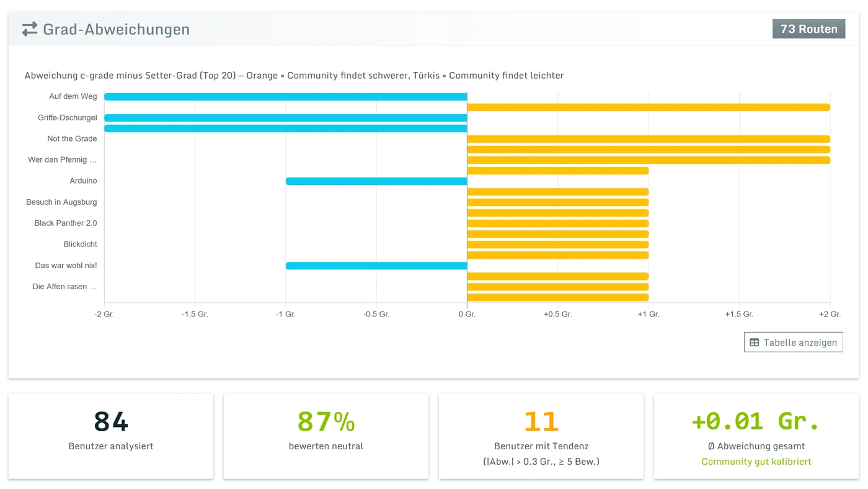The image size is (868, 489).
Task: Select the orange bar for Die Affen rasen
Action: [558, 287]
